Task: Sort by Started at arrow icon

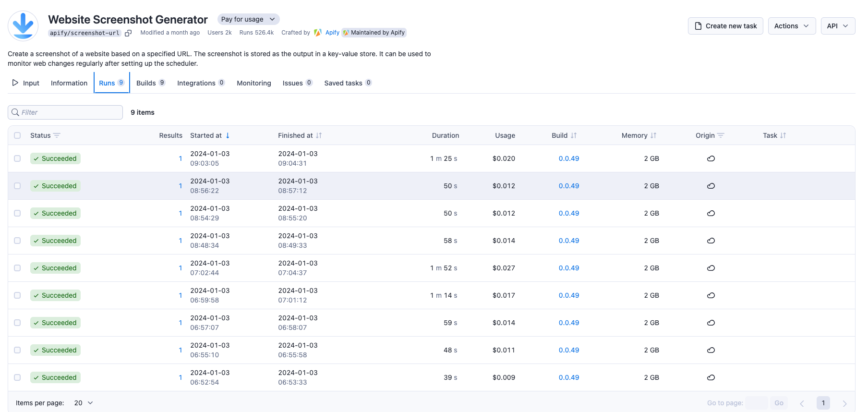Action: point(228,135)
